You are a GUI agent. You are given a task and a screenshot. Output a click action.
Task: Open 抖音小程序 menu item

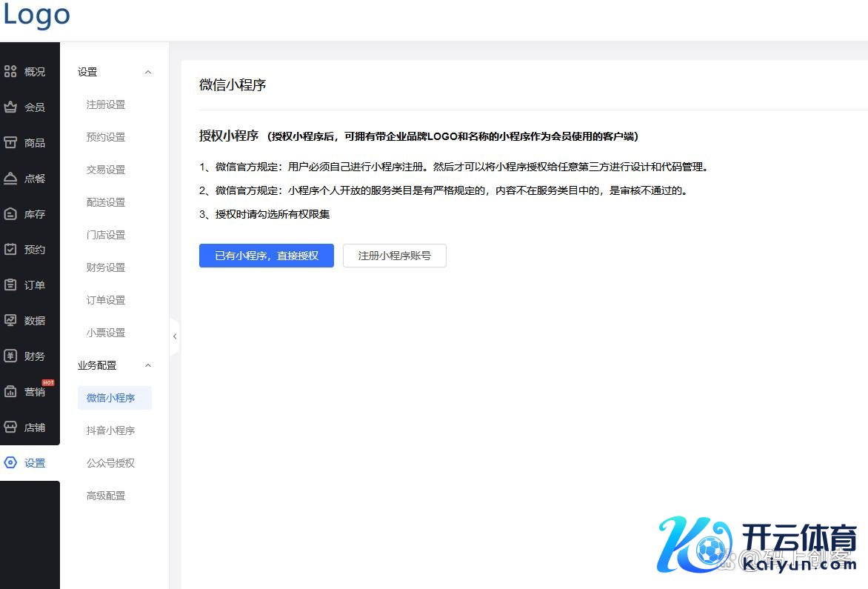(x=110, y=430)
